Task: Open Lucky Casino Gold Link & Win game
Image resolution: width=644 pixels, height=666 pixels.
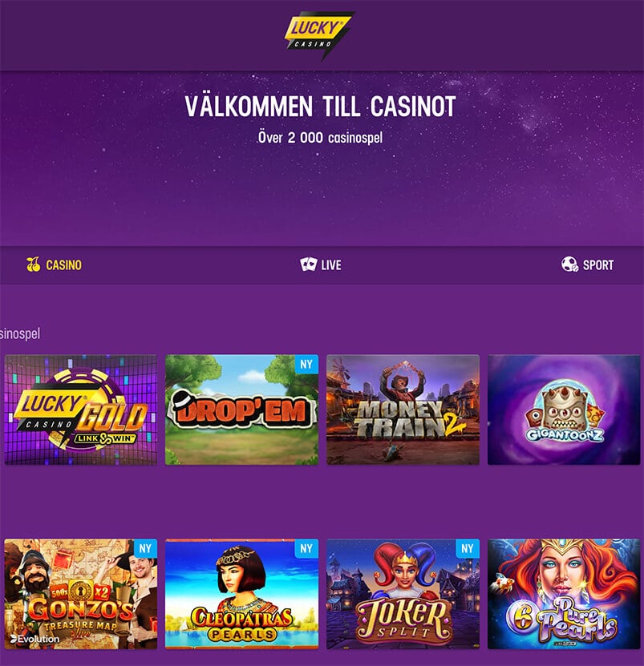Action: [81, 410]
